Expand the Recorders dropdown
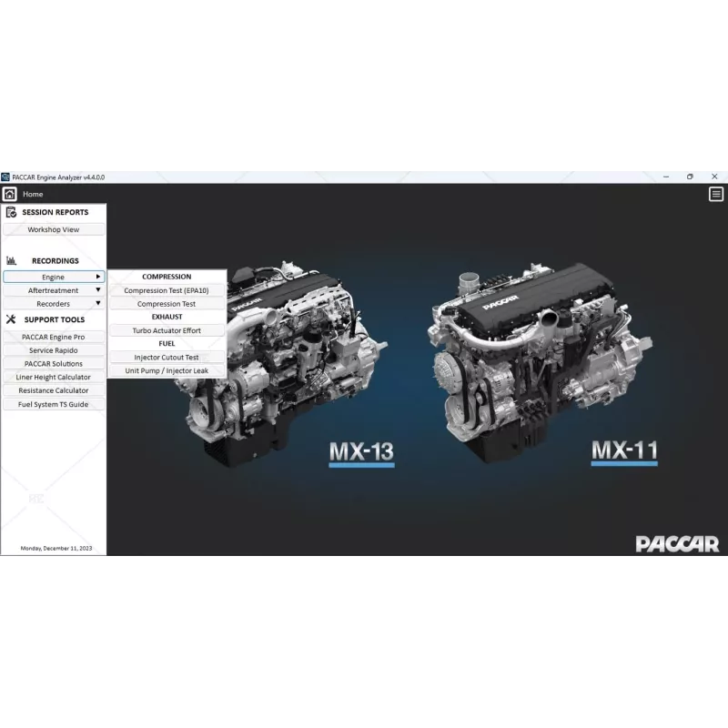The width and height of the screenshot is (728, 728). pyautogui.click(x=54, y=303)
